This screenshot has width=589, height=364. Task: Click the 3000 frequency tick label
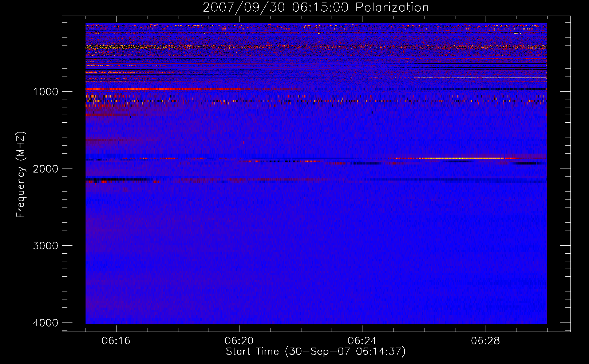pos(46,246)
